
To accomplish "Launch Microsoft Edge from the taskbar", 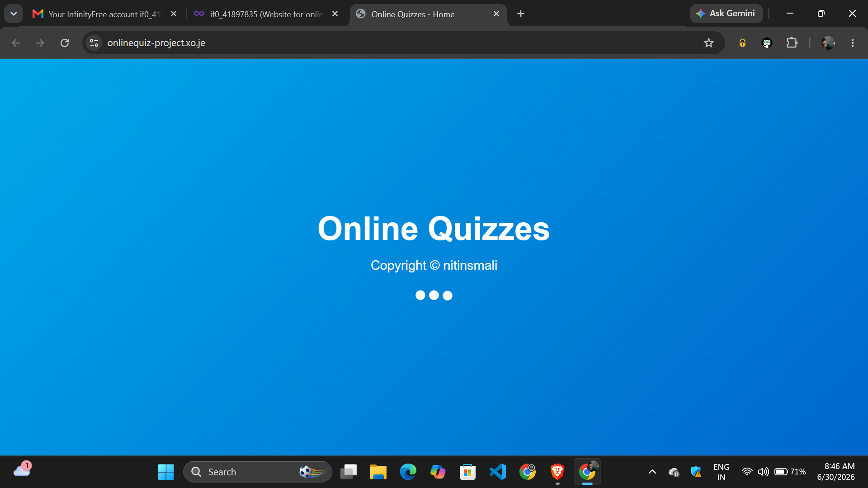I will pos(408,472).
